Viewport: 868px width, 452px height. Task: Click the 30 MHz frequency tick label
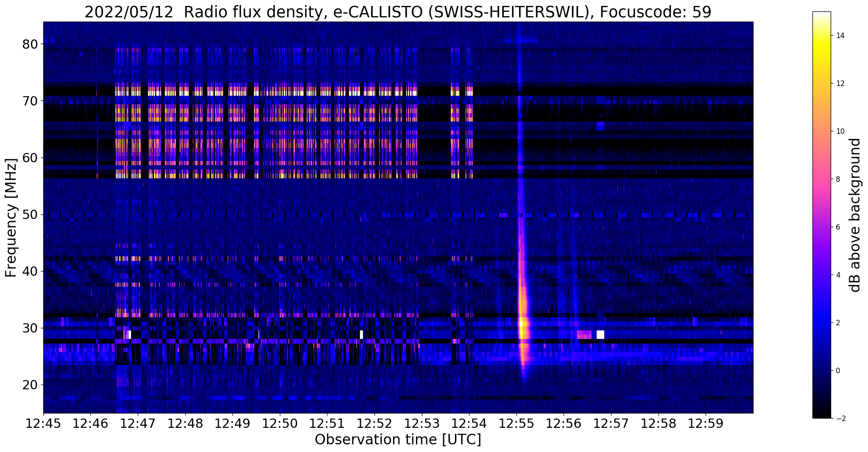30,328
